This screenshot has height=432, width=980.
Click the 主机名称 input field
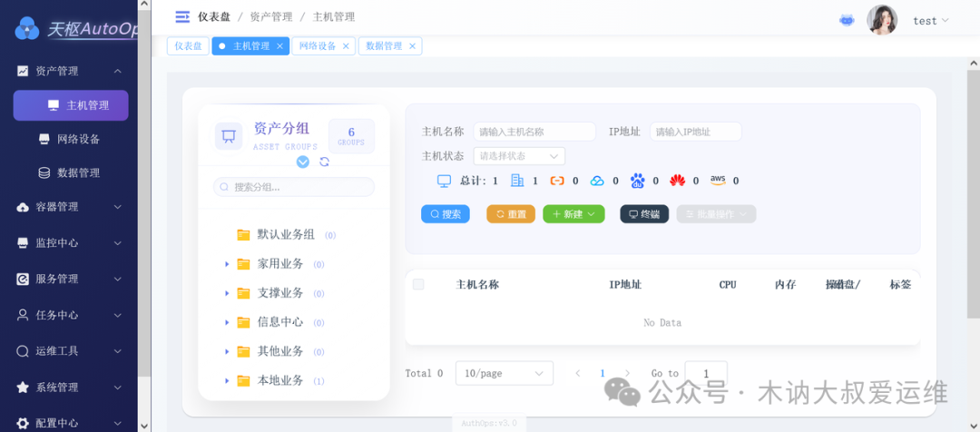point(534,132)
